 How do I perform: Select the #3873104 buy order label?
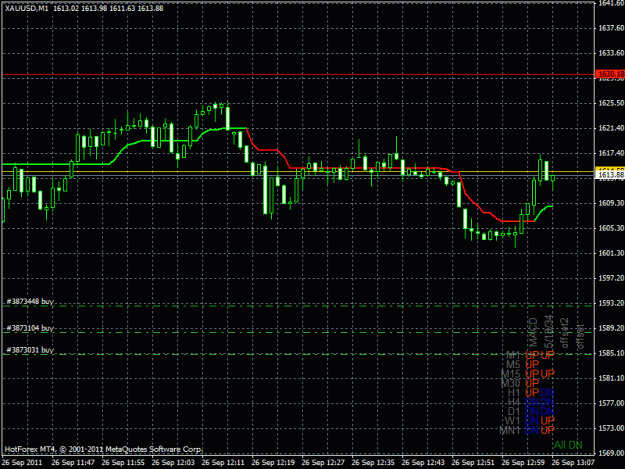pyautogui.click(x=30, y=328)
